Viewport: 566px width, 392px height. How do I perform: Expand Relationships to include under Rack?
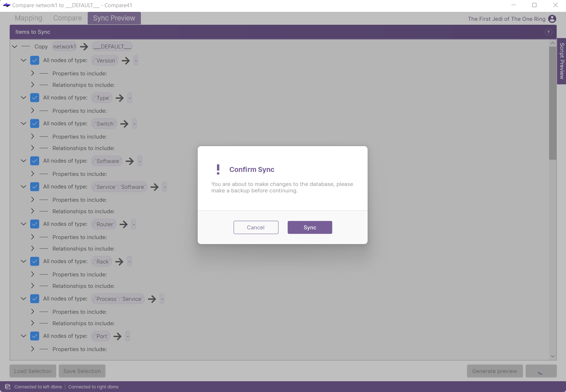[33, 286]
